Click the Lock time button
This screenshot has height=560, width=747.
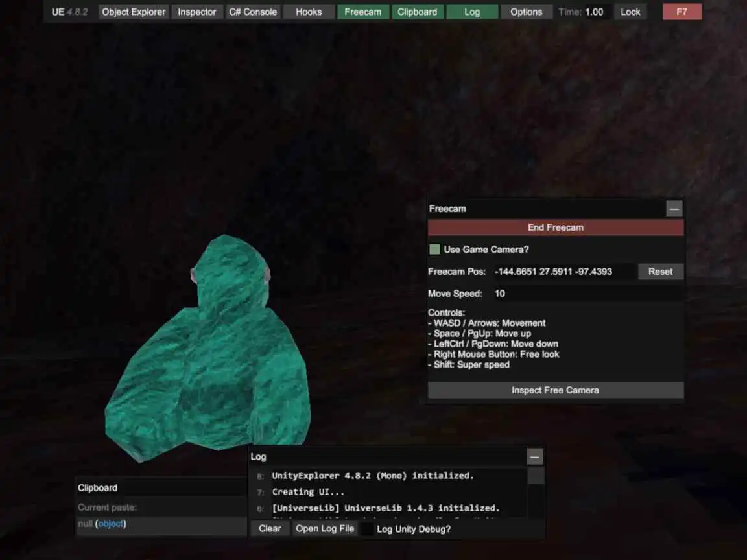630,12
